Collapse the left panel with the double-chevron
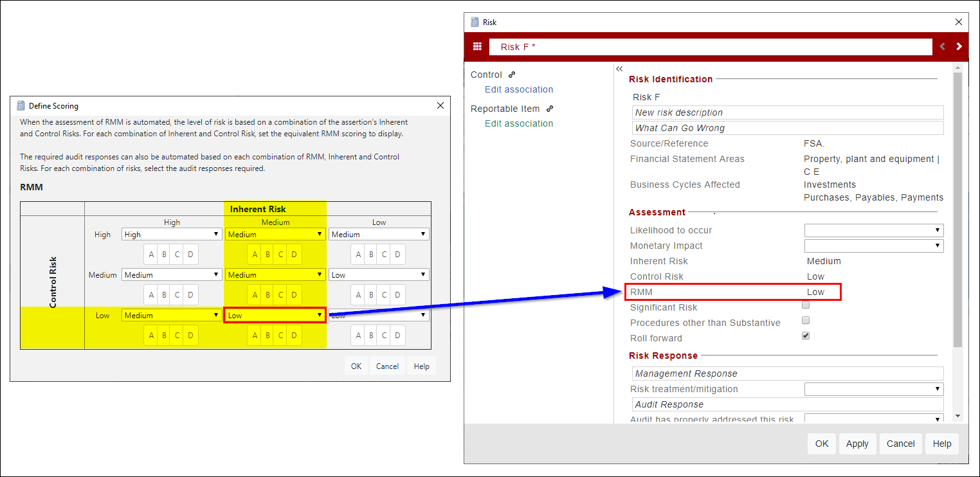Screen dimensions: 980x477 619,68
